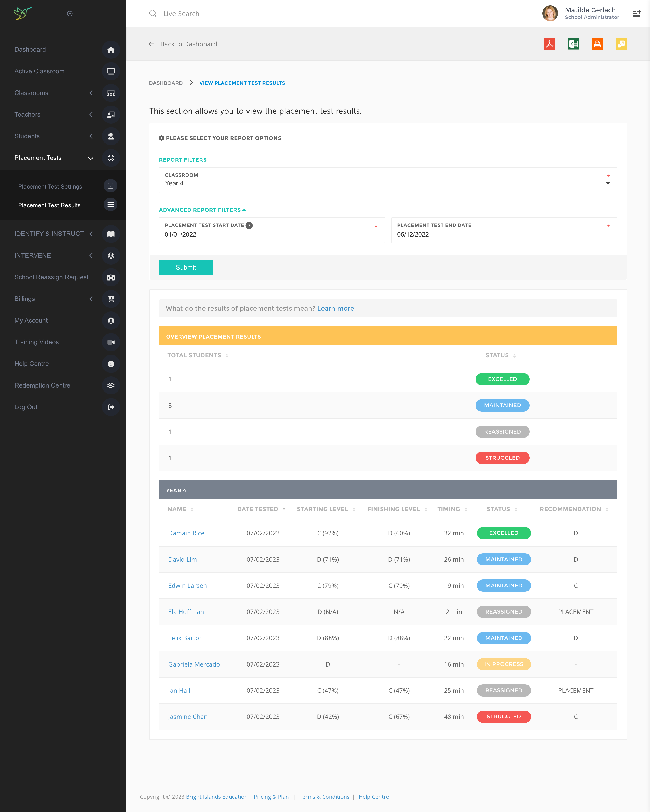The width and height of the screenshot is (650, 812).
Task: Open Damain Rice student link
Action: [x=186, y=533]
